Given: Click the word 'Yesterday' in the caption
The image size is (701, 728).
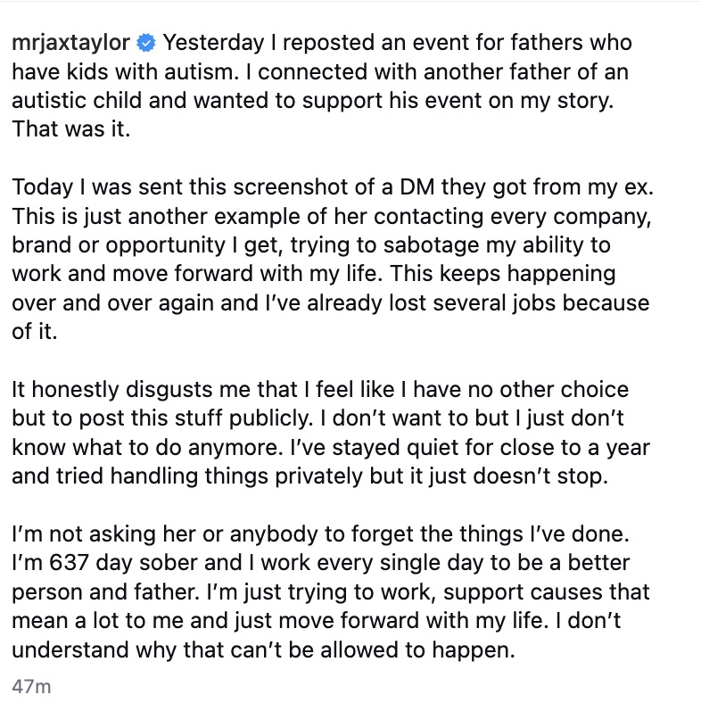Looking at the screenshot, I should (213, 43).
